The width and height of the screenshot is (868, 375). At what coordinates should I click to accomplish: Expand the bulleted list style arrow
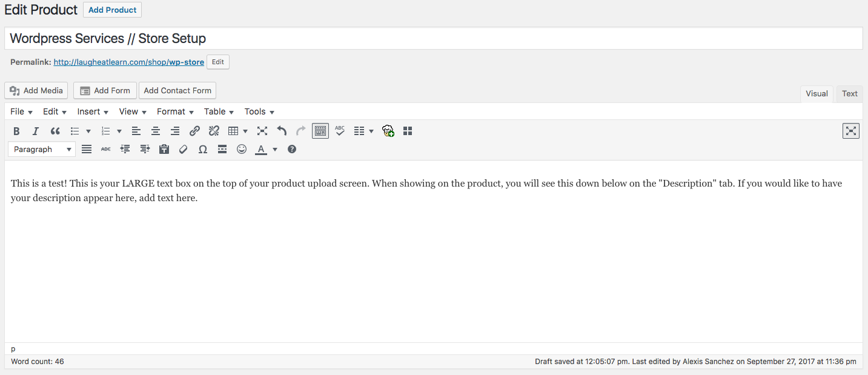point(88,131)
